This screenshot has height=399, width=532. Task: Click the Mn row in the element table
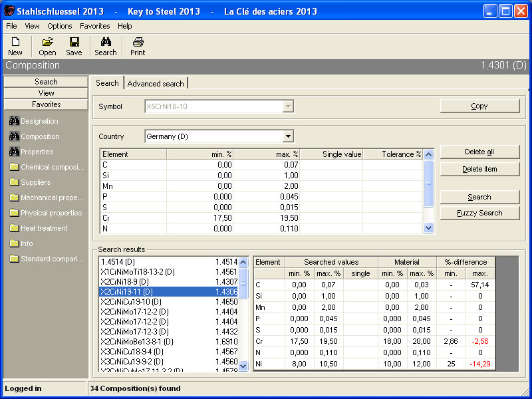[261, 186]
